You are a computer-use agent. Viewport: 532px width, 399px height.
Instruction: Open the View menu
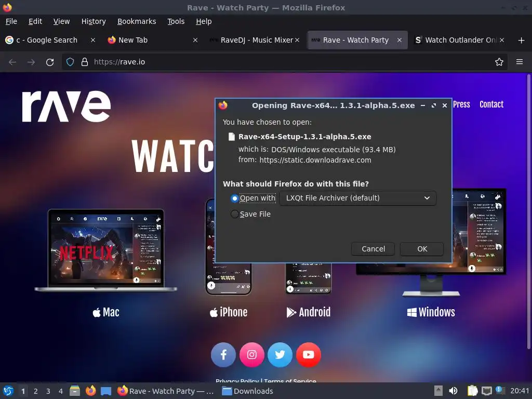coord(61,21)
